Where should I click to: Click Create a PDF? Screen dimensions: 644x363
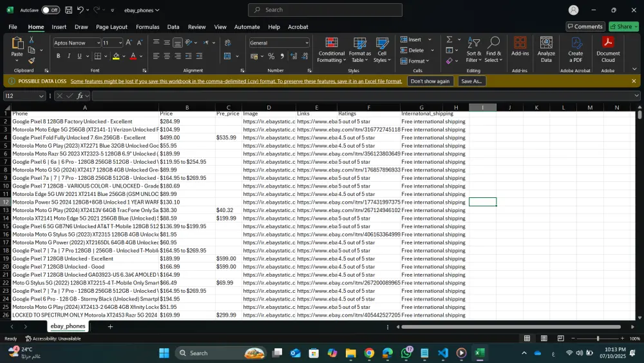click(575, 50)
